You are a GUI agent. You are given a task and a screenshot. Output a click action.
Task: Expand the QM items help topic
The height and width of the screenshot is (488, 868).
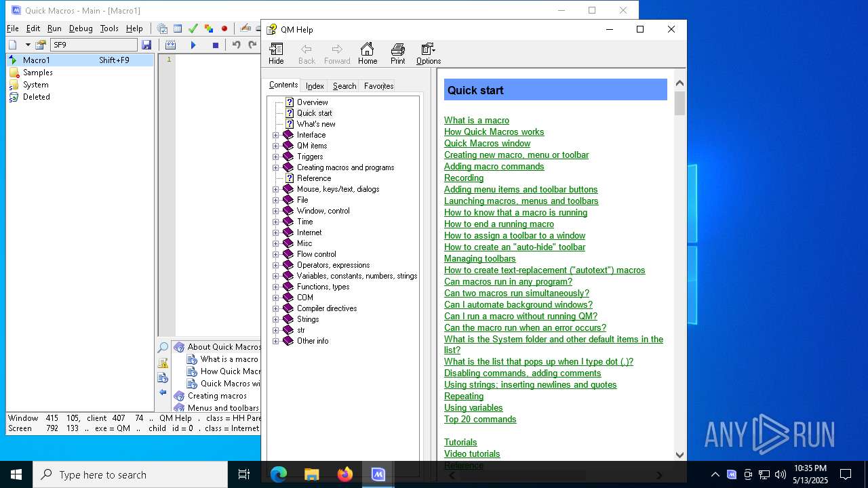point(276,146)
